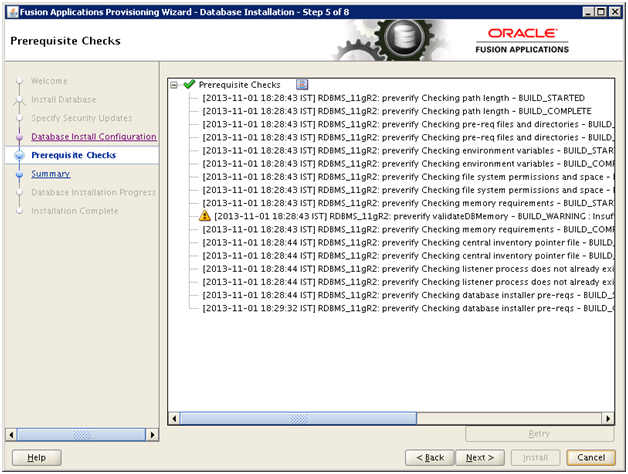Select the 18:28:44 database installer pre-reqs row
This screenshot has height=474, width=628.
408,295
